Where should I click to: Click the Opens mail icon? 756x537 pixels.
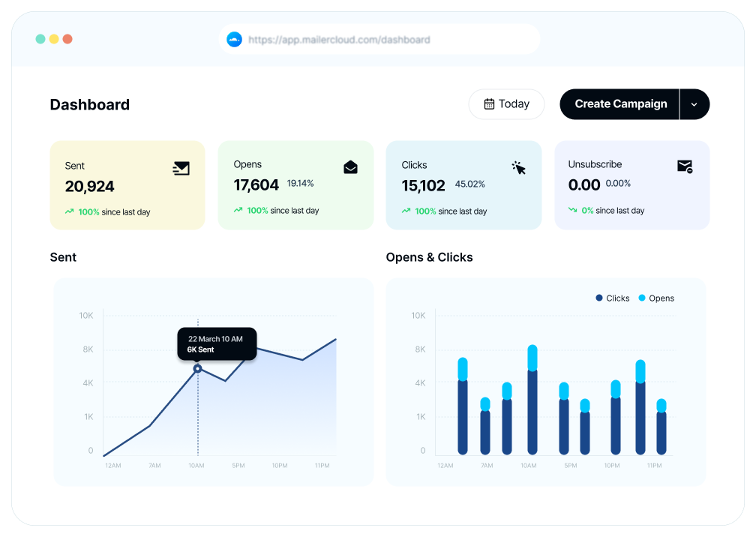pos(349,167)
